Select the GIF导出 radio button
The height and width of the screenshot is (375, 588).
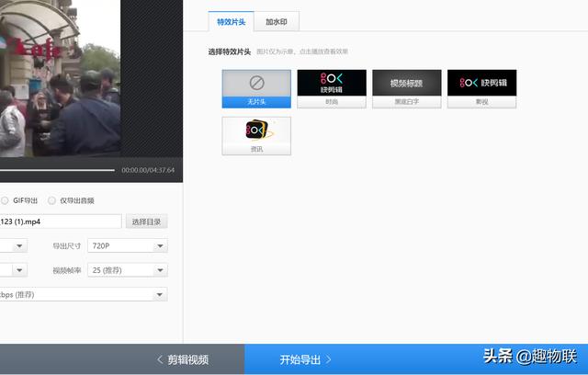pyautogui.click(x=6, y=200)
